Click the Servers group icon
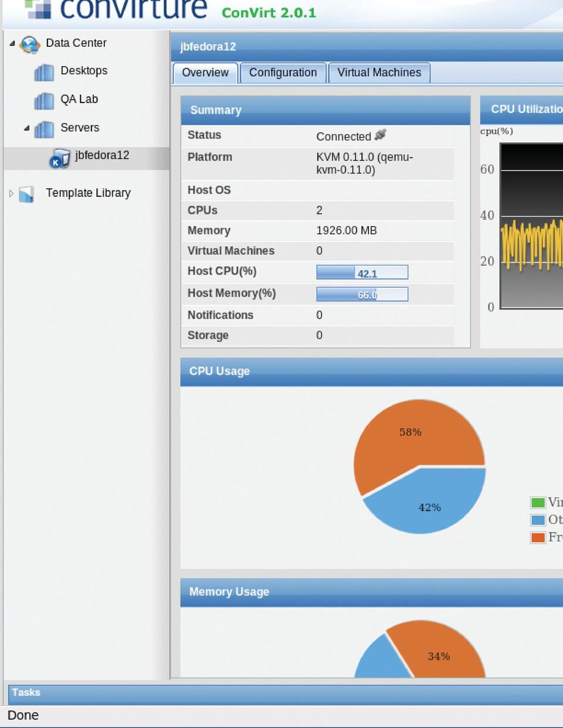The width and height of the screenshot is (563, 728). (44, 129)
